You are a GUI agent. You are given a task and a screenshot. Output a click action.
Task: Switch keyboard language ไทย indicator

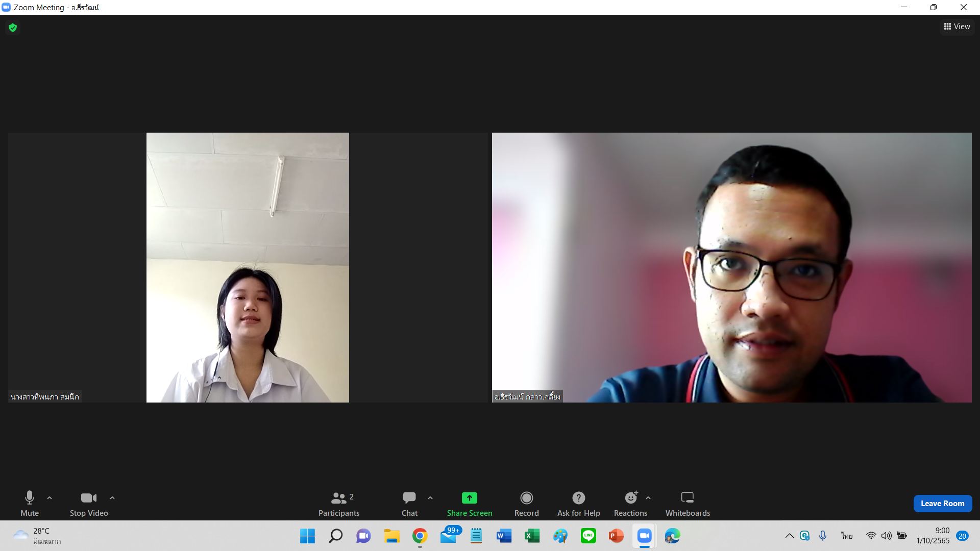[x=847, y=536]
